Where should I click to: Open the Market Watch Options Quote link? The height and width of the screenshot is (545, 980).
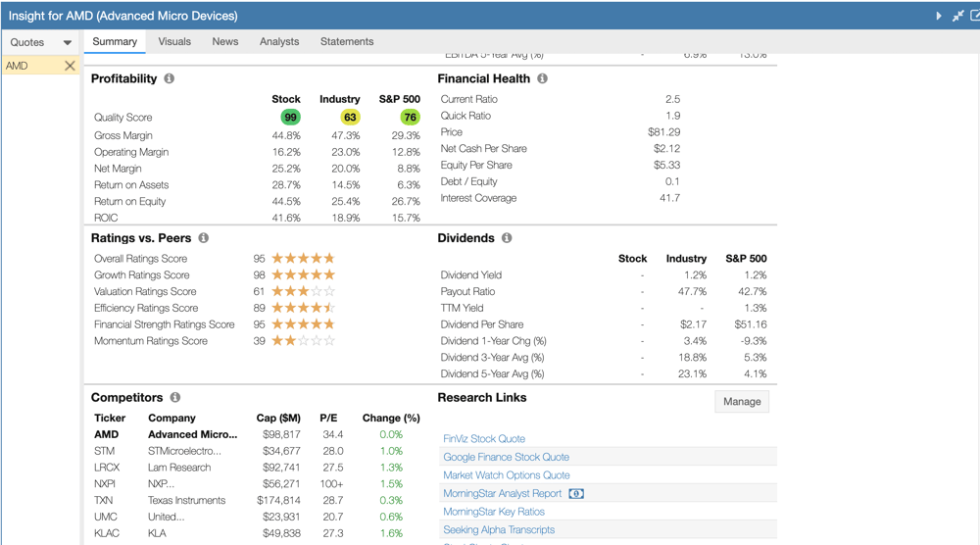pos(507,475)
